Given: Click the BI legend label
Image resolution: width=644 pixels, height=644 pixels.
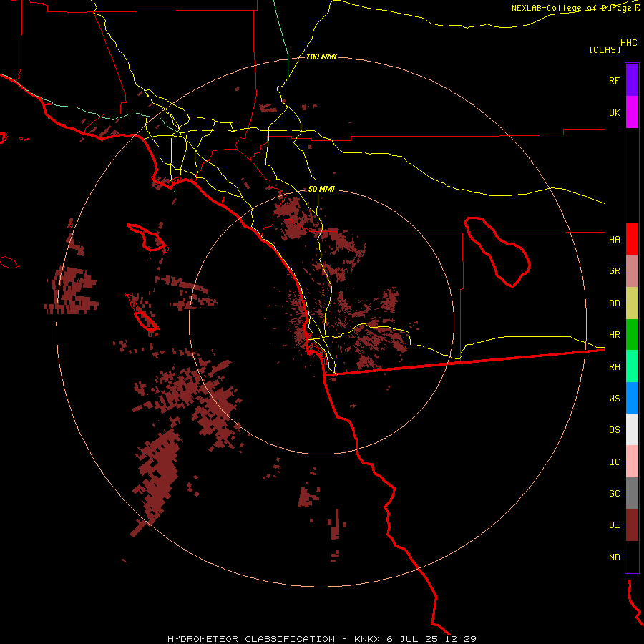Looking at the screenshot, I should pyautogui.click(x=614, y=525).
